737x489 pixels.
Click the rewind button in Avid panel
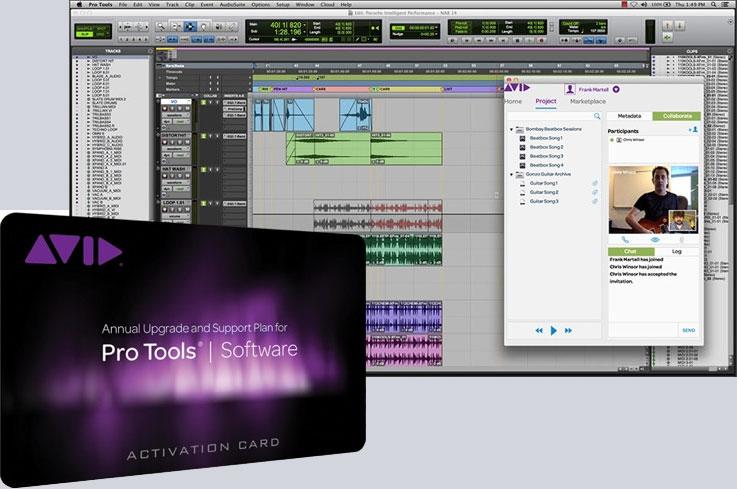click(539, 331)
